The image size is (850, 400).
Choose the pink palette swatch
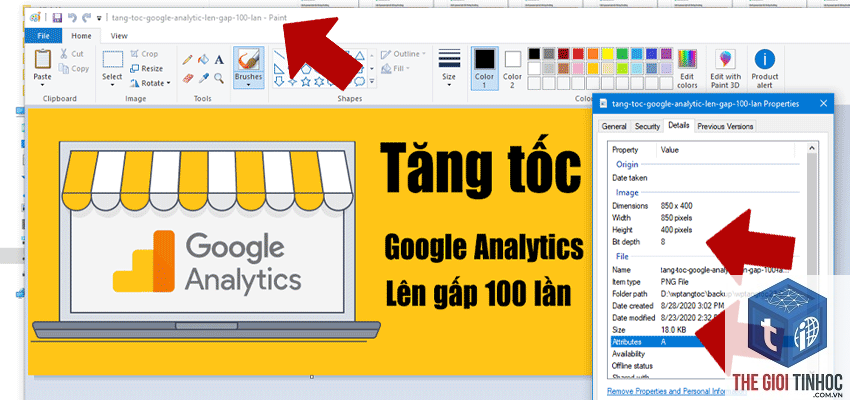pos(578,68)
